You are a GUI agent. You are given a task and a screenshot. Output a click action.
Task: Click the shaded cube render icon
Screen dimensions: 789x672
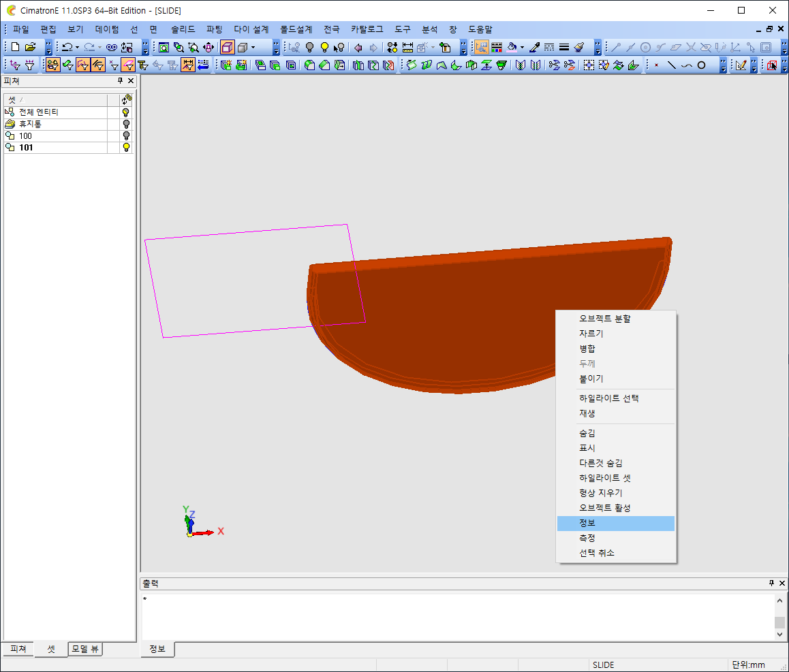point(243,47)
